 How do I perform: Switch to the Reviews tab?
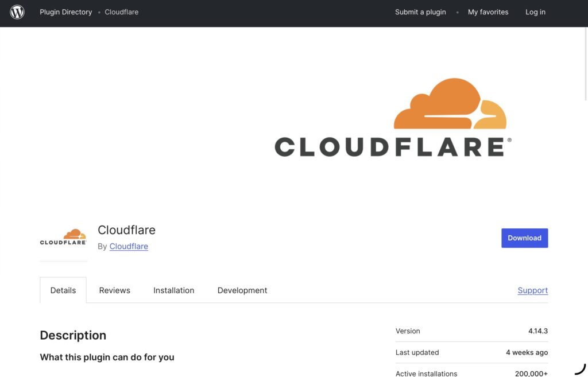[115, 290]
